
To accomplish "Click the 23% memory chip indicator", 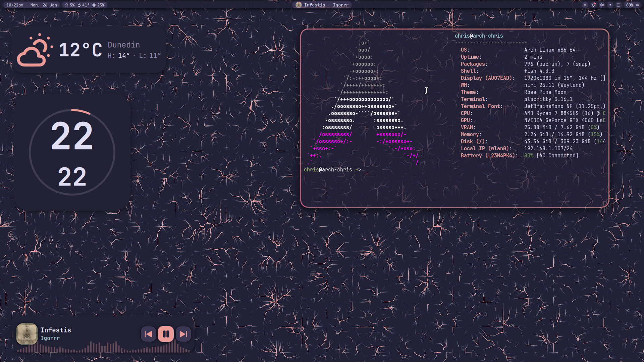I will [x=99, y=5].
